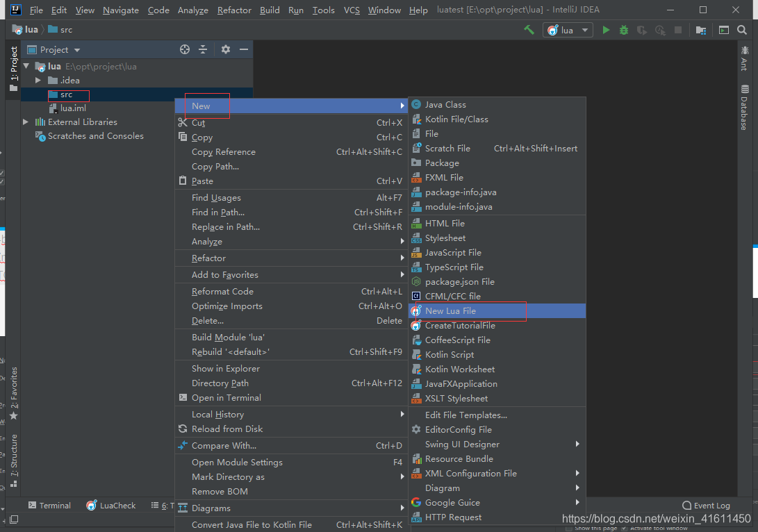Choose CFML/CFC file entry
This screenshot has height=532, width=758.
(497, 296)
